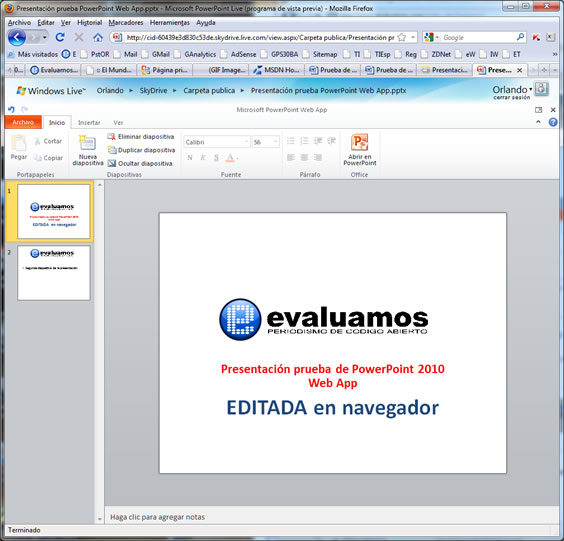The image size is (564, 541).
Task: Click the notes field Haga clic para agregar notas
Action: click(332, 517)
